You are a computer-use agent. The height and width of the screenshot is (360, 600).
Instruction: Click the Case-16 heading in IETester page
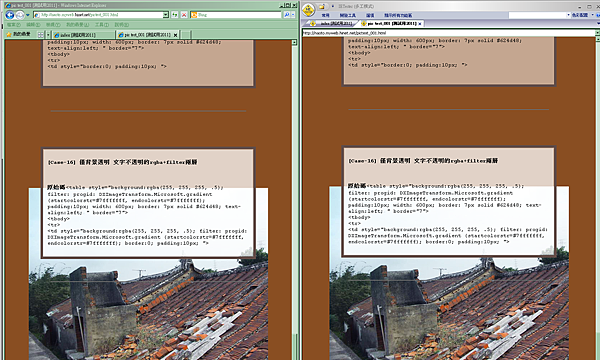coord(423,161)
